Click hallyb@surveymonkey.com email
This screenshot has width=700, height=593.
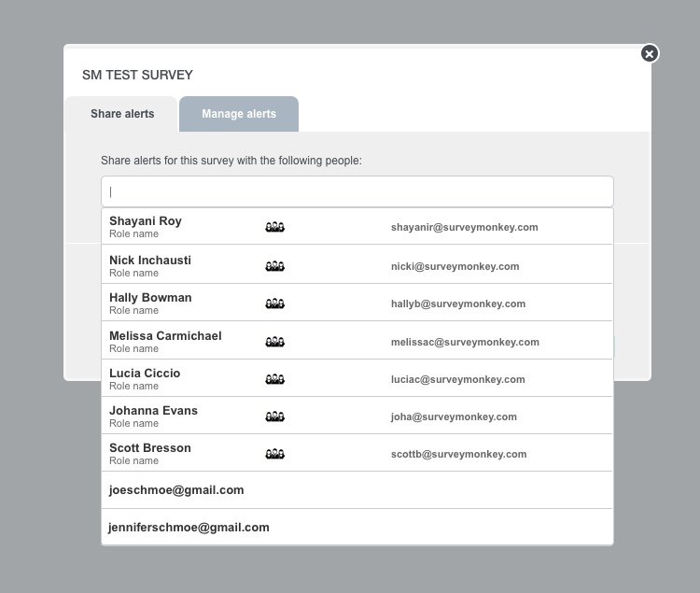coord(458,304)
